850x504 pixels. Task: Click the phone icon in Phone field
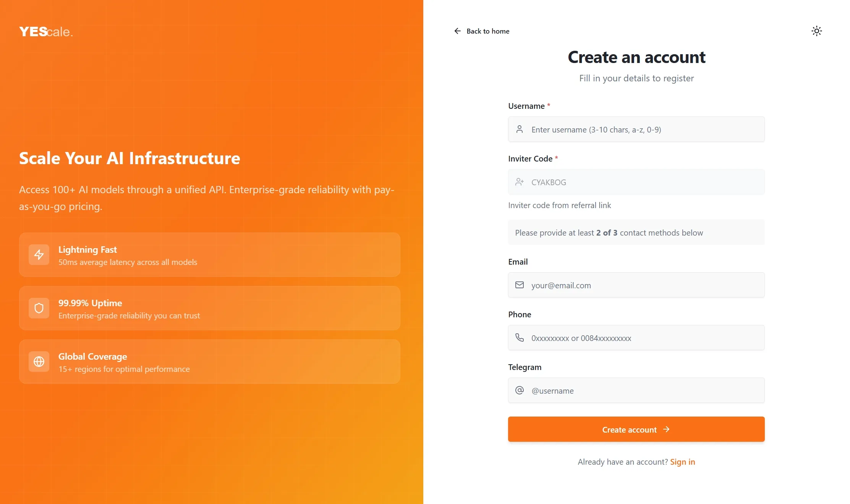click(x=520, y=338)
